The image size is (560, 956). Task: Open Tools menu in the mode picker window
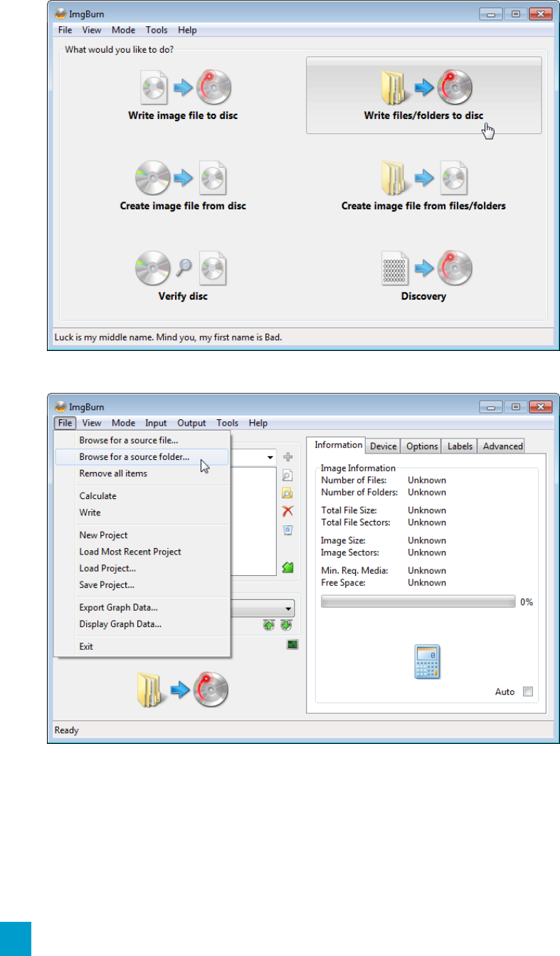click(x=157, y=30)
